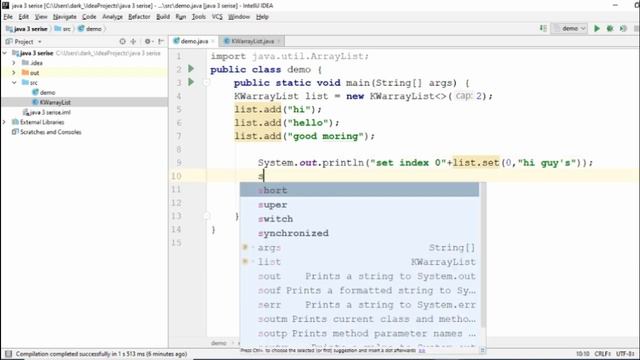Screen dimensions: 640x360
Task: Click the run gutter arrow beside main method
Action: (x=191, y=82)
